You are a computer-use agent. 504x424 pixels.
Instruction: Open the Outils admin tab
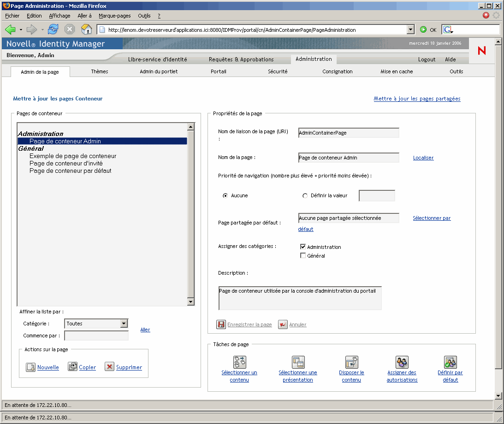click(x=457, y=71)
